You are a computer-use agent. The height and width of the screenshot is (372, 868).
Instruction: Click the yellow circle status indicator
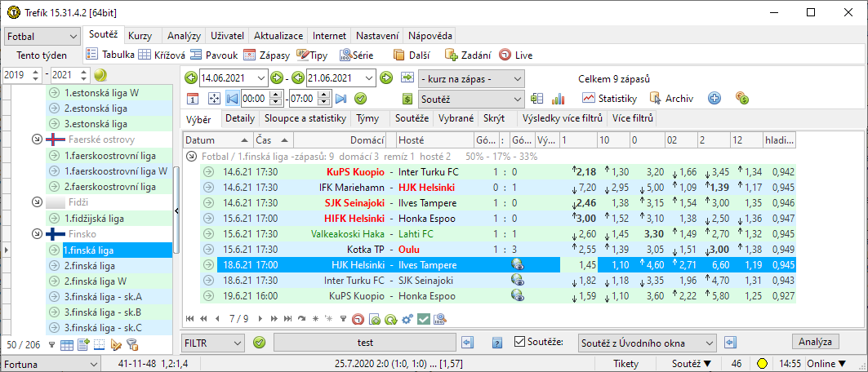pos(763,364)
